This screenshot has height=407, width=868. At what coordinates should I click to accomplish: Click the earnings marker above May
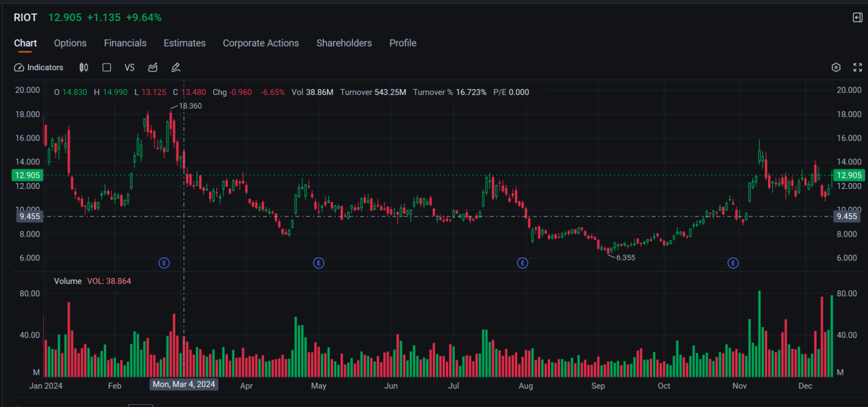pos(319,263)
